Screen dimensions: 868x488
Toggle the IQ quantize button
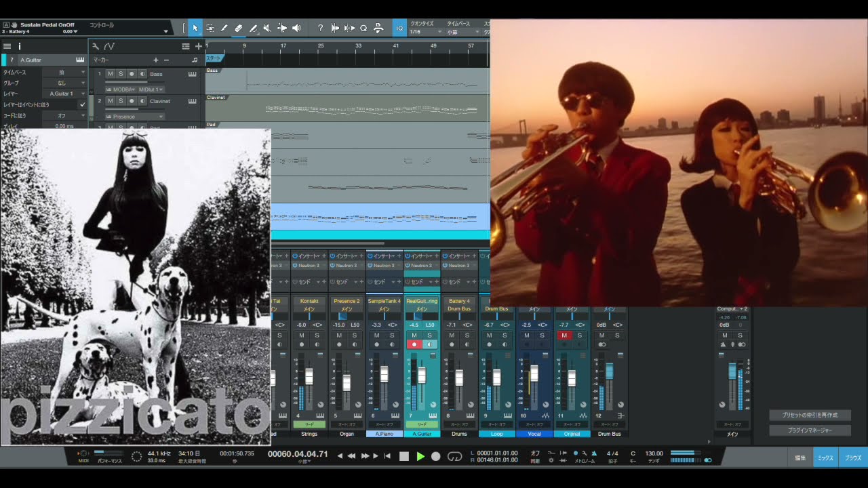(399, 28)
